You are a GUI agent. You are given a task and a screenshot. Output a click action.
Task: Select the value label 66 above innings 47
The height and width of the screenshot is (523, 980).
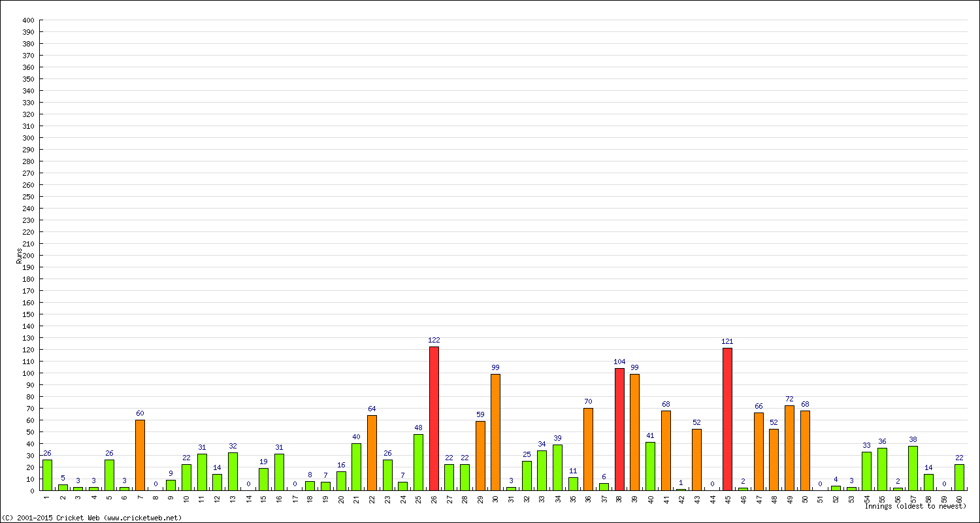pyautogui.click(x=759, y=406)
